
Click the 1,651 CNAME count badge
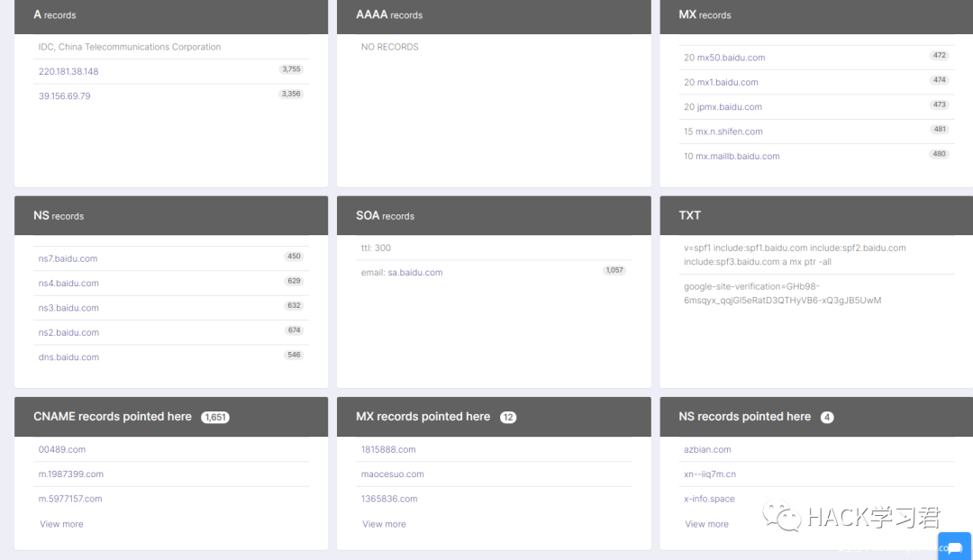point(215,418)
